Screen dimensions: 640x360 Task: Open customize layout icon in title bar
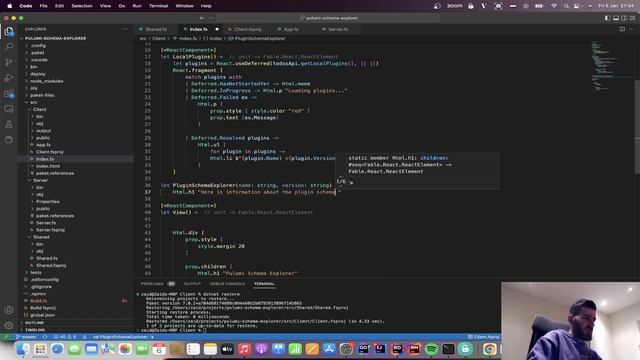632,18
